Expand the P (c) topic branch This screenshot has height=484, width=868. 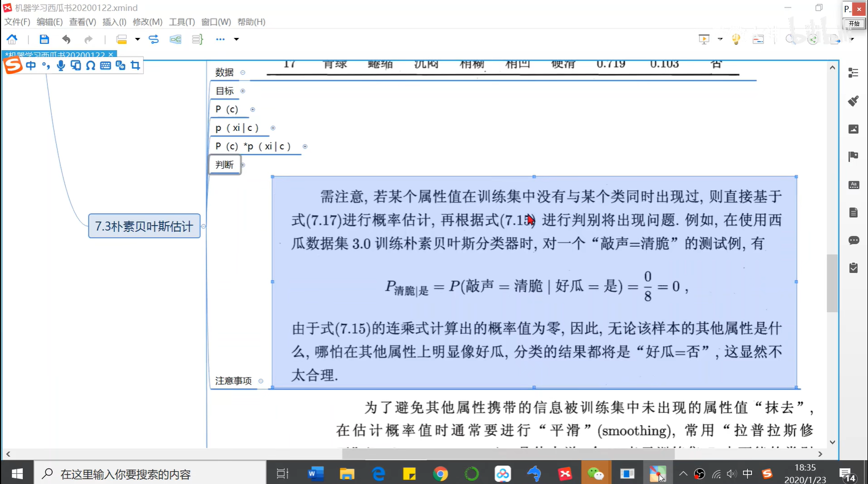[253, 110]
